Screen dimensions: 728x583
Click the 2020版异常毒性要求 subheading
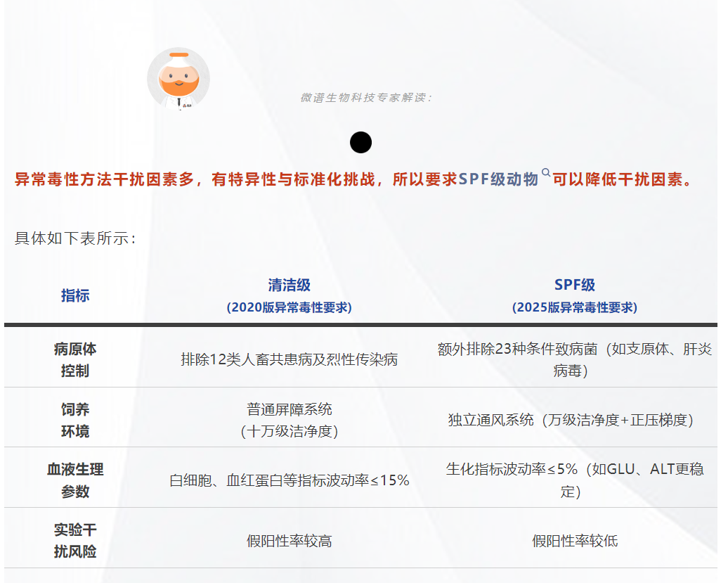tap(289, 307)
